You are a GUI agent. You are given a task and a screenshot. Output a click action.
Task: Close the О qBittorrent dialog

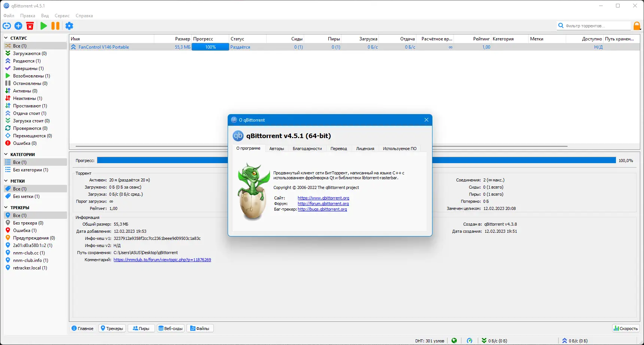point(426,120)
